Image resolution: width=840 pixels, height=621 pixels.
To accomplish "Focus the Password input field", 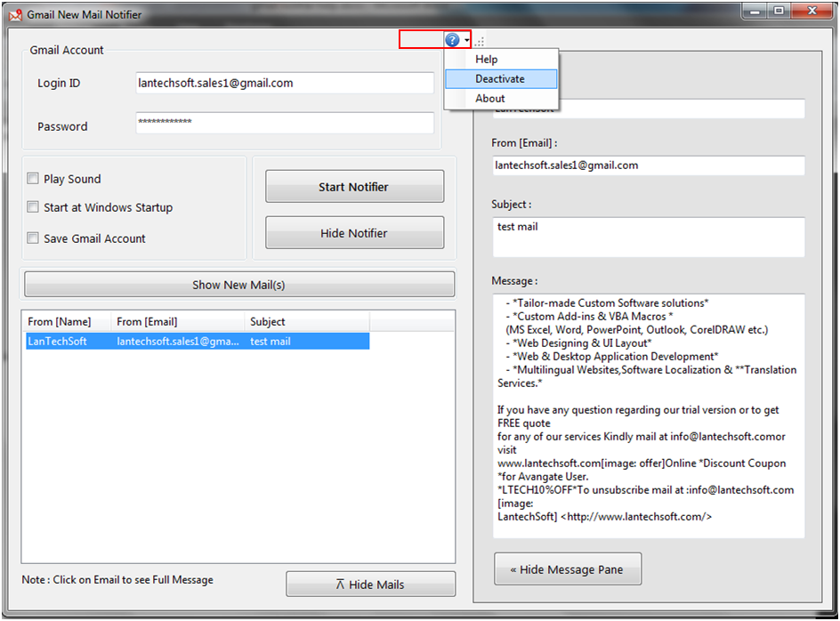I will click(285, 123).
